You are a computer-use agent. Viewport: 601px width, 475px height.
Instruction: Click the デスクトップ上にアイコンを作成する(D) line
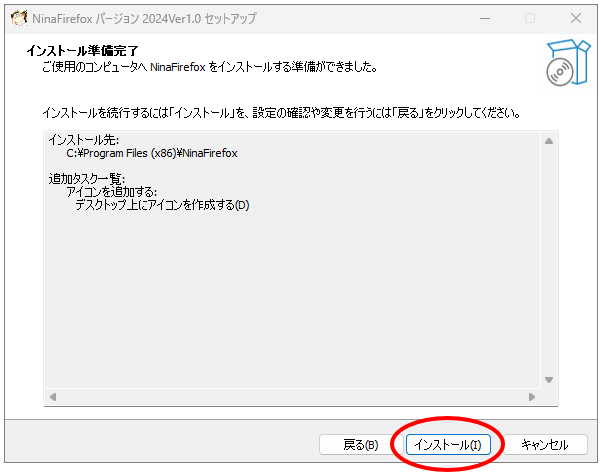(162, 205)
